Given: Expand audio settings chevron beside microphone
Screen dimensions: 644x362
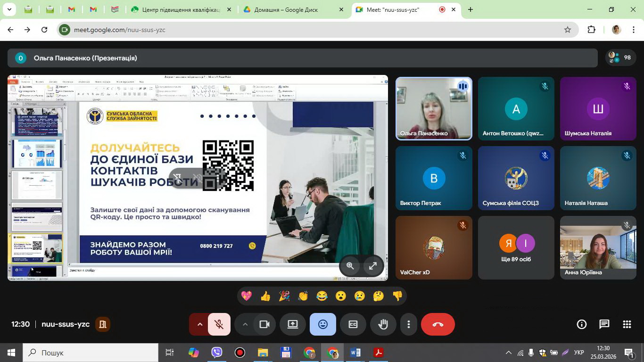Looking at the screenshot, I should point(199,324).
